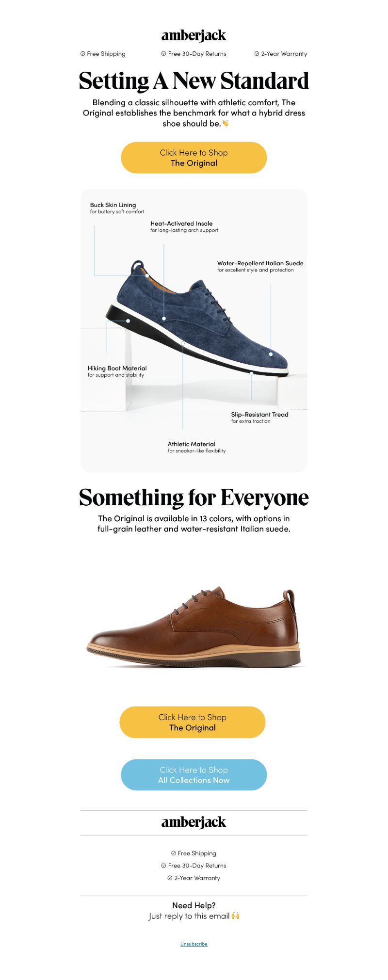388x980 pixels.
Task: Click the amberjack logo at the top
Action: click(x=194, y=35)
